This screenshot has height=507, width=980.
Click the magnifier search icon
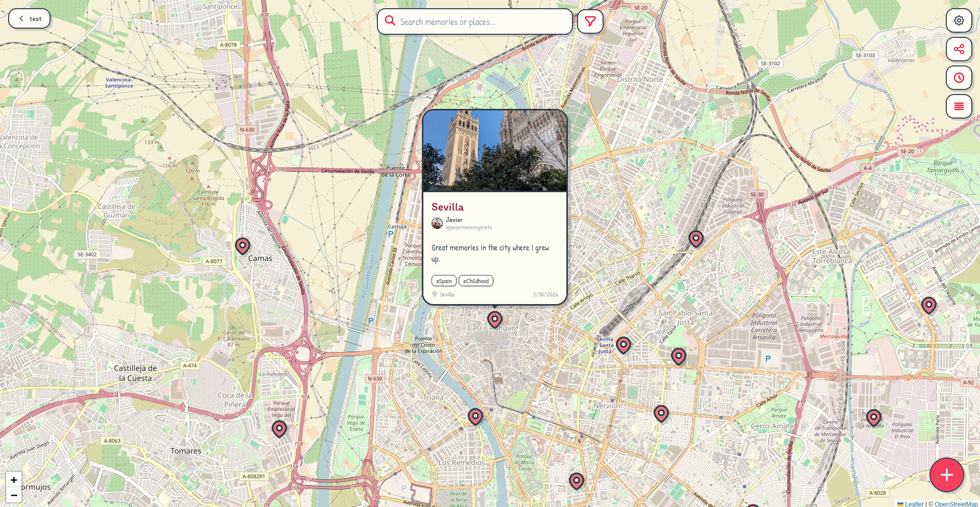pos(390,21)
